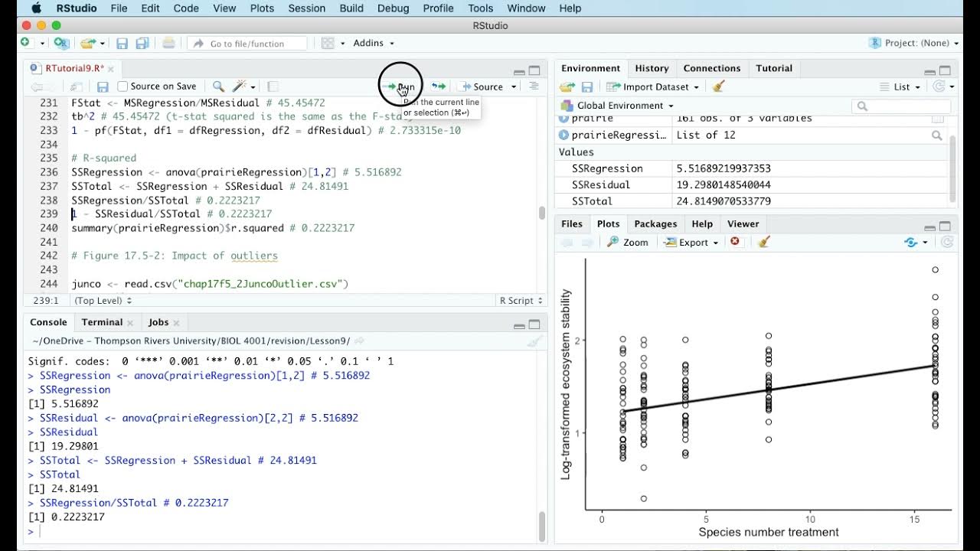Screen dimensions: 980x551
Task: Save the current document from the main toolbar
Action: (122, 44)
